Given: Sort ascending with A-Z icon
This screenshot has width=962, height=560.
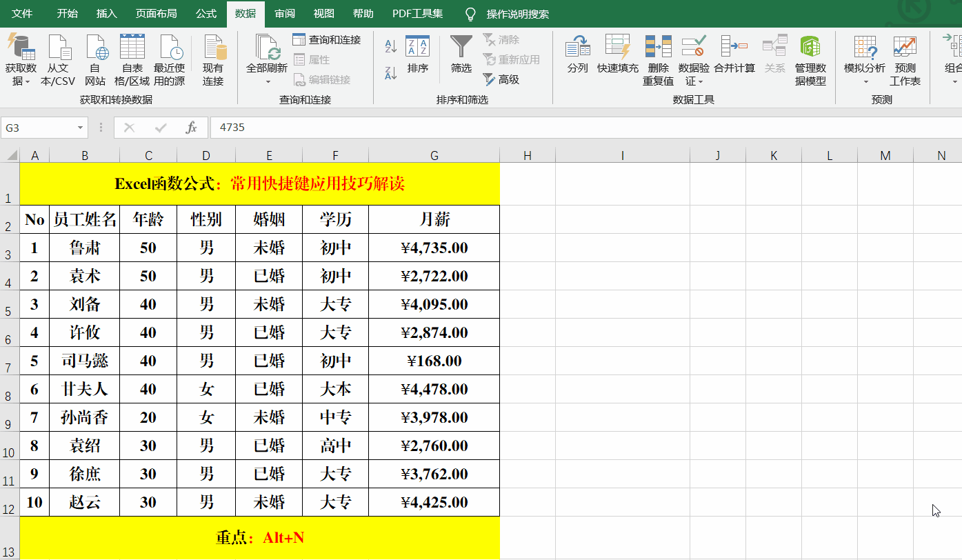Looking at the screenshot, I should coord(391,46).
